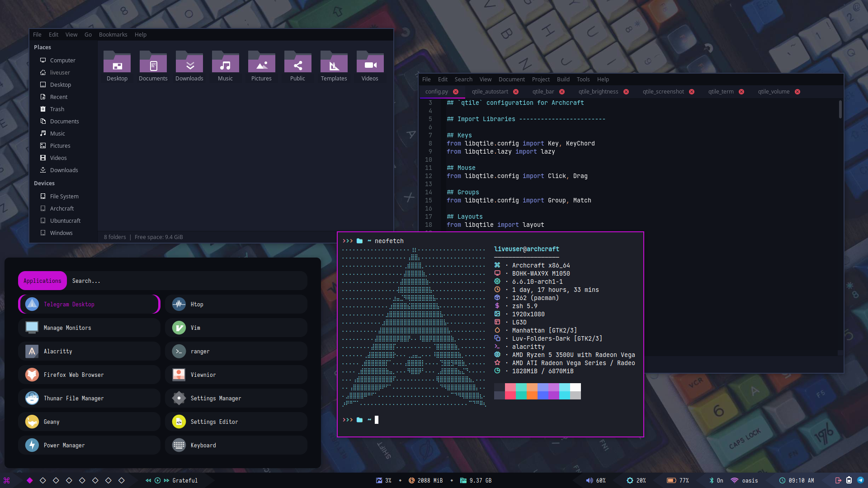Select Trash in the Places sidebar
868x488 pixels.
(57, 109)
